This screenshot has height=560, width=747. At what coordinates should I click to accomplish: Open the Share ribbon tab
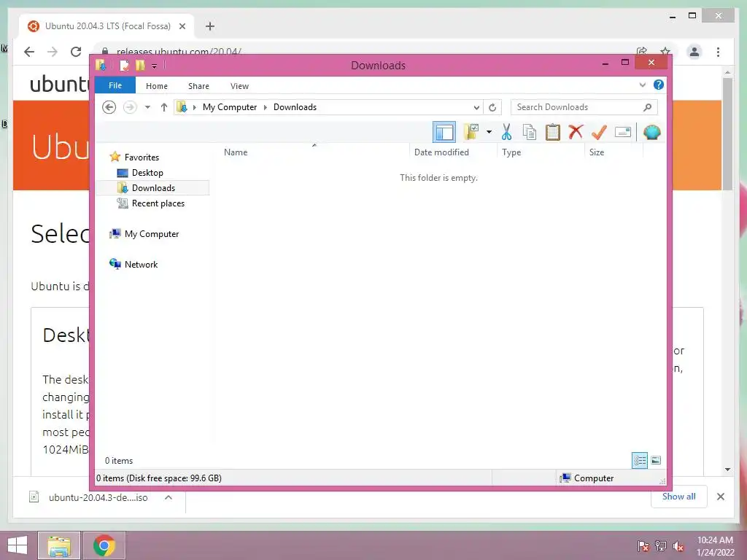pyautogui.click(x=198, y=86)
